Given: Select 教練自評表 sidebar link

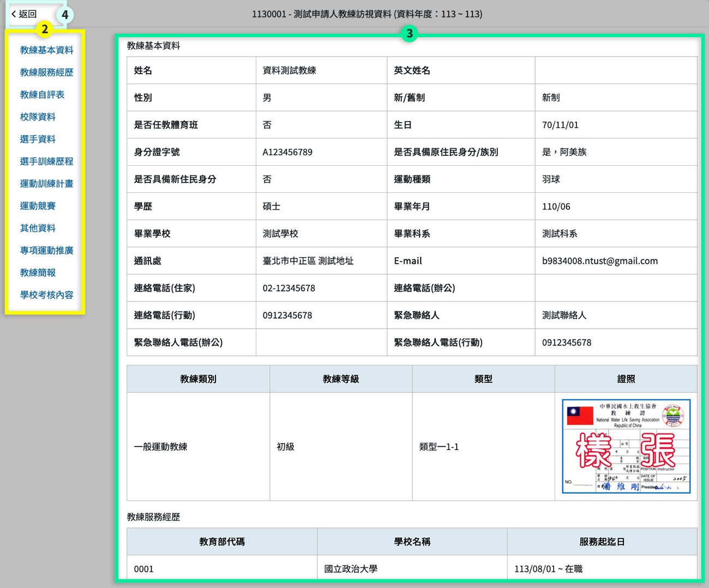Looking at the screenshot, I should [x=42, y=95].
